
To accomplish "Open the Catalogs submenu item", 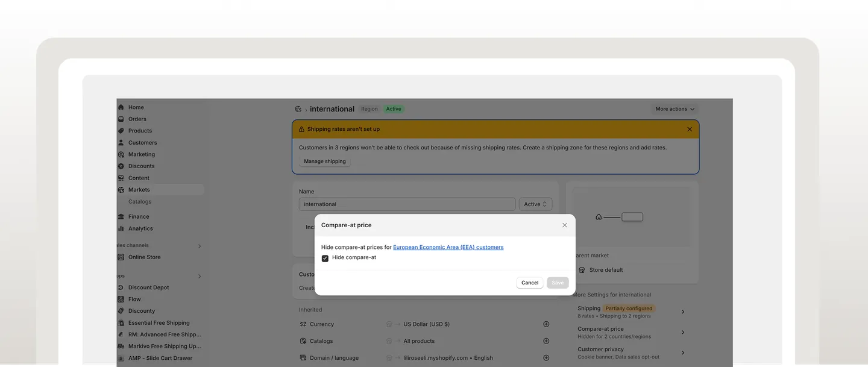I will click(x=140, y=202).
